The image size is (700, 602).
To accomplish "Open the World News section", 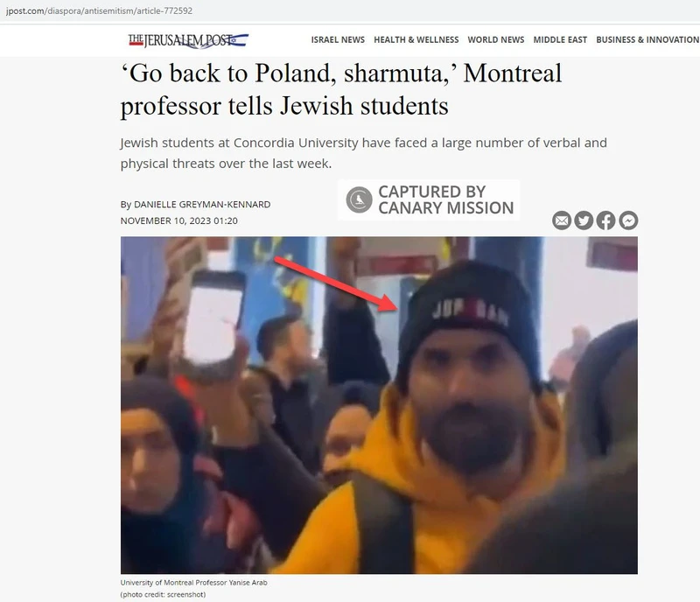I will (x=496, y=39).
